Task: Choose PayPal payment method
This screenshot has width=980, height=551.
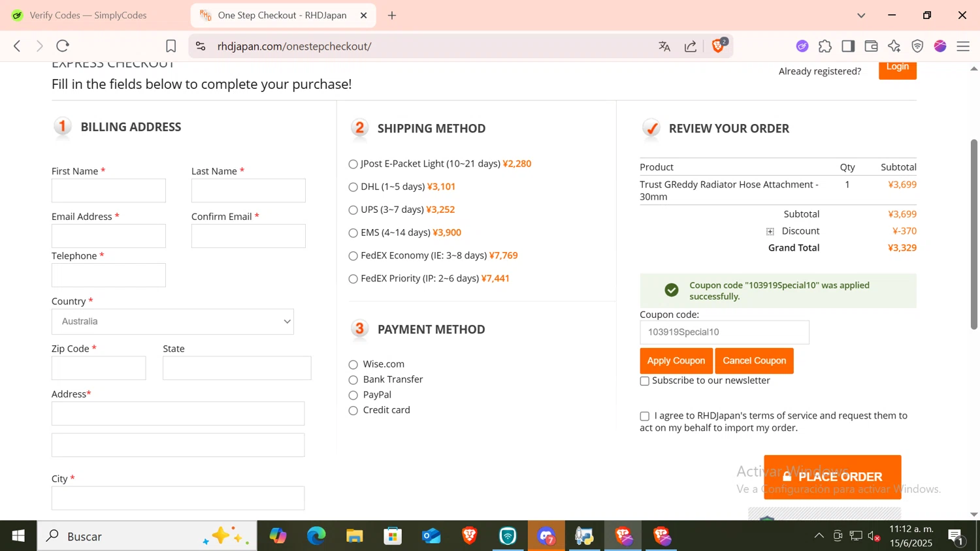Action: pyautogui.click(x=353, y=396)
